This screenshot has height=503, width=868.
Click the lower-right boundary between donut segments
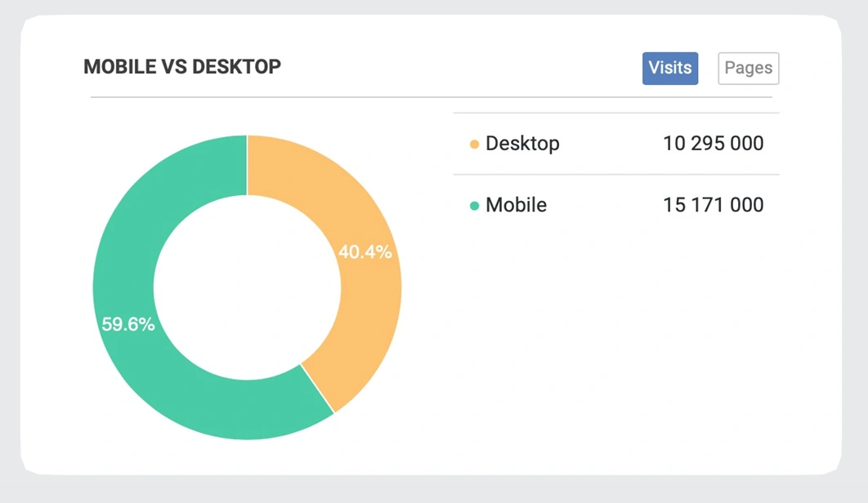click(x=318, y=388)
